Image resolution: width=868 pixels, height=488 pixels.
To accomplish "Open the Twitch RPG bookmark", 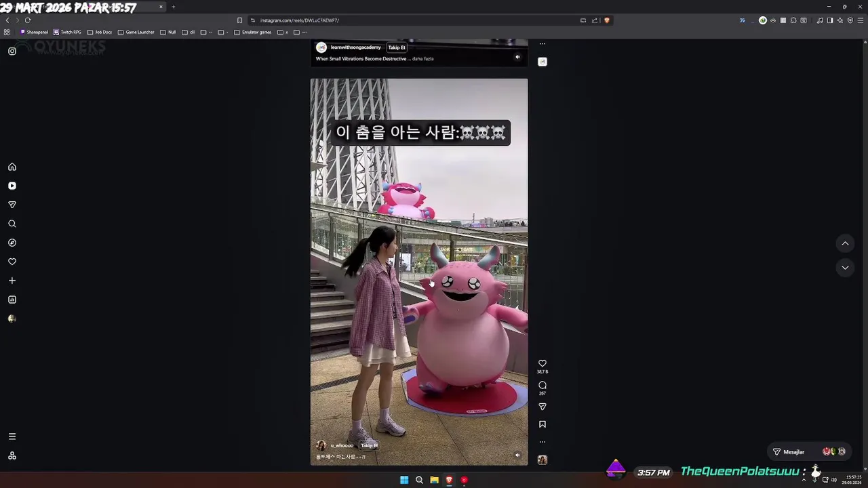I will pos(67,32).
